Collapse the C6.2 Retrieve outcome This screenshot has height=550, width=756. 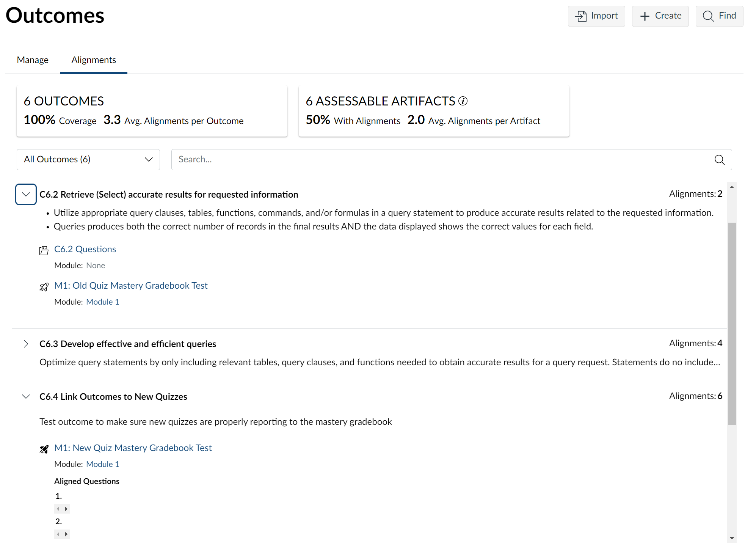point(26,194)
